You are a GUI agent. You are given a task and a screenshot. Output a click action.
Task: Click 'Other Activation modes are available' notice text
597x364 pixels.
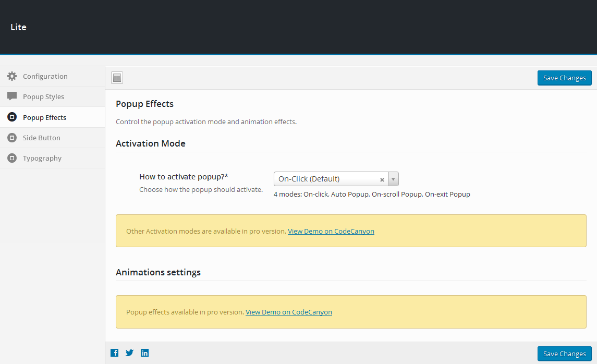206,231
